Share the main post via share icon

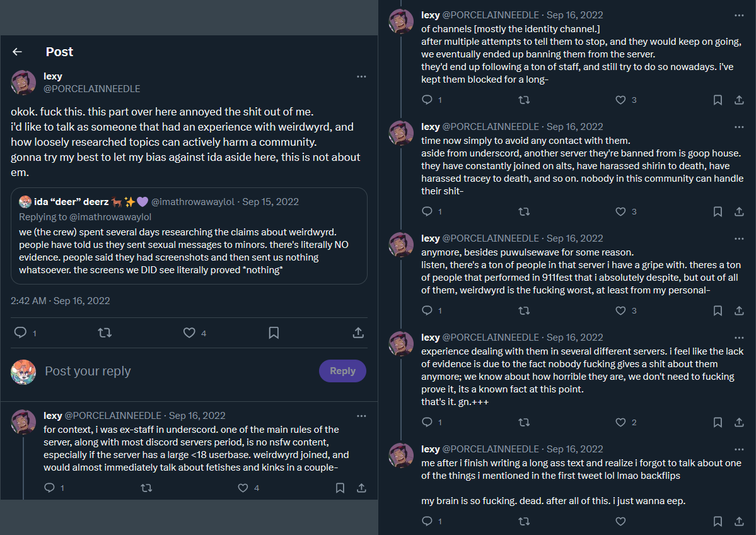tap(358, 332)
